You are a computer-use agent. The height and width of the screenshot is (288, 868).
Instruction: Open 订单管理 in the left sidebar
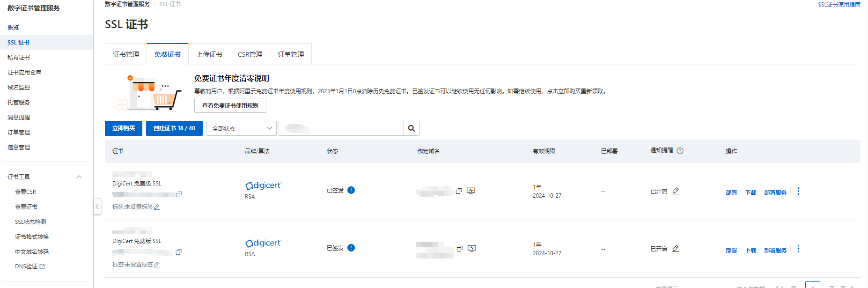click(19, 132)
